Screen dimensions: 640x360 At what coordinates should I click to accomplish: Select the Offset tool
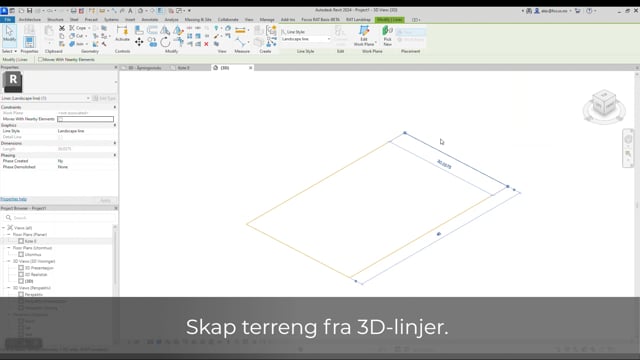click(152, 30)
